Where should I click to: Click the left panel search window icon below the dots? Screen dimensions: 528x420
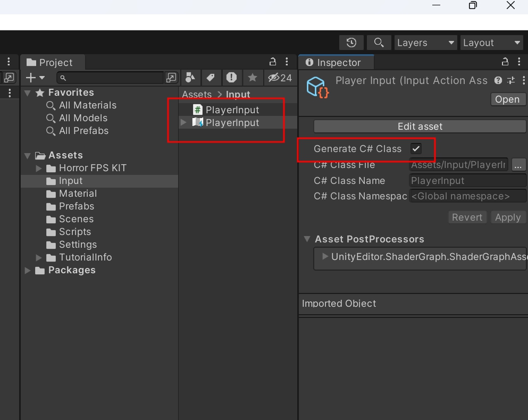click(9, 78)
